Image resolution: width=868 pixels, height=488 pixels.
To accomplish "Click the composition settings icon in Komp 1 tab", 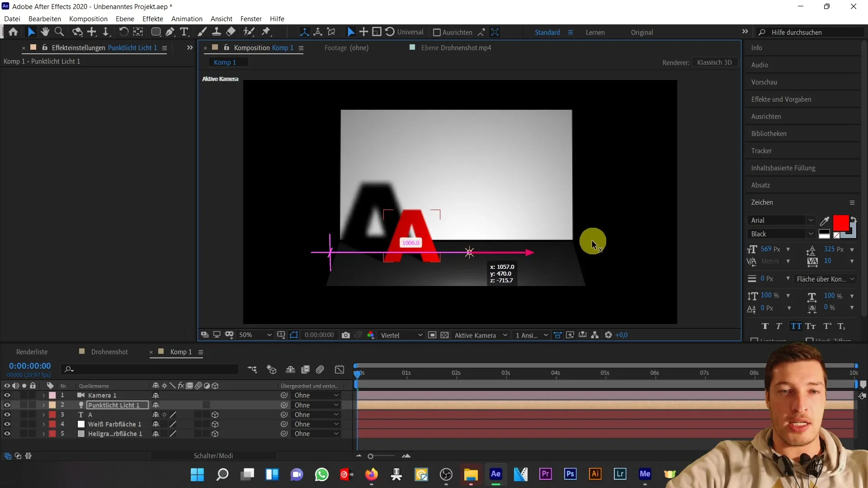I will pyautogui.click(x=201, y=352).
